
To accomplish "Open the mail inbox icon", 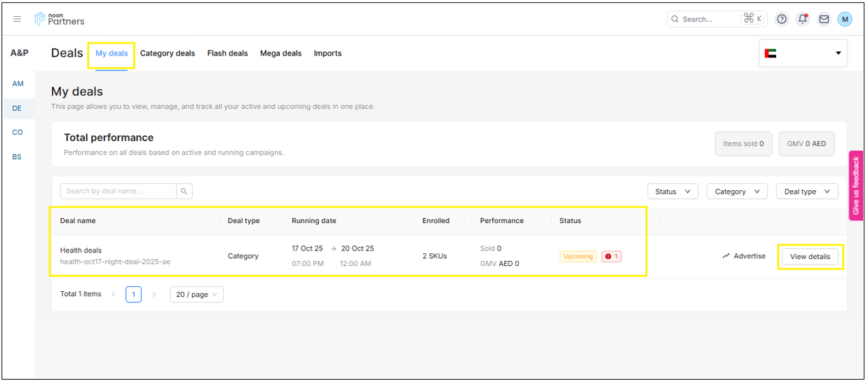I will pos(824,19).
